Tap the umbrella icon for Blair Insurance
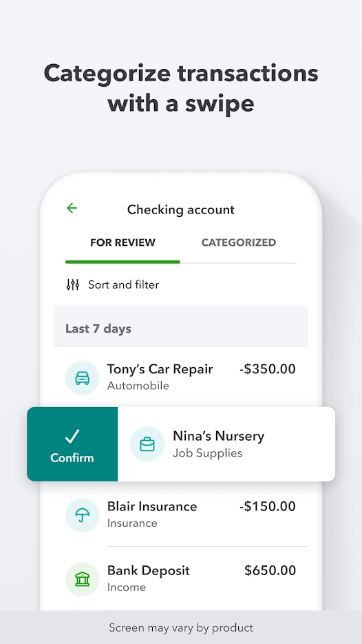The width and height of the screenshot is (362, 644). [x=83, y=515]
